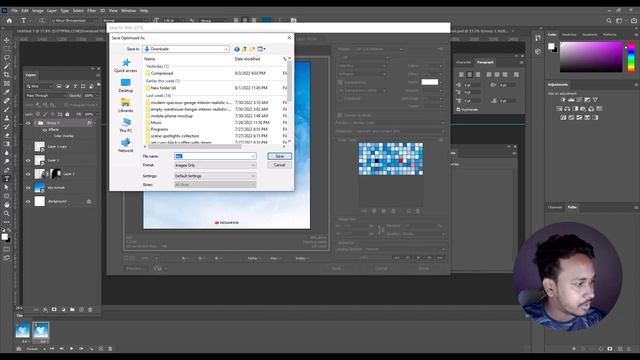Click foreground color swatch in toolbar

4,236
